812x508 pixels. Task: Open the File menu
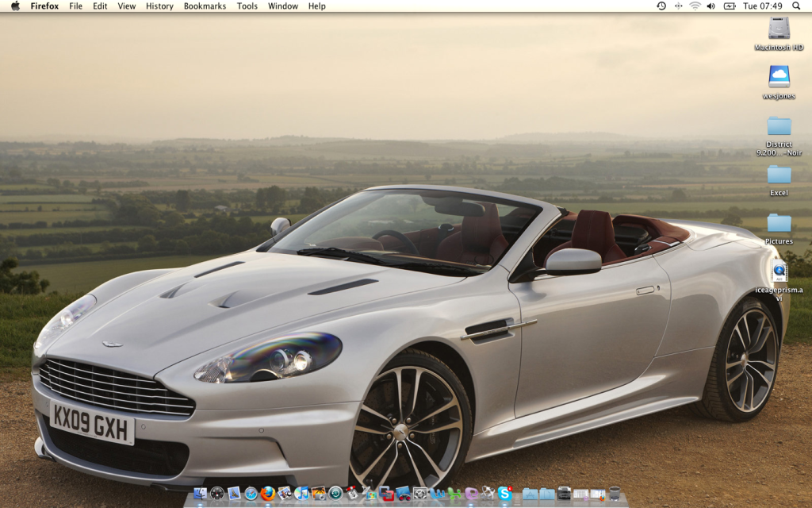click(x=75, y=6)
